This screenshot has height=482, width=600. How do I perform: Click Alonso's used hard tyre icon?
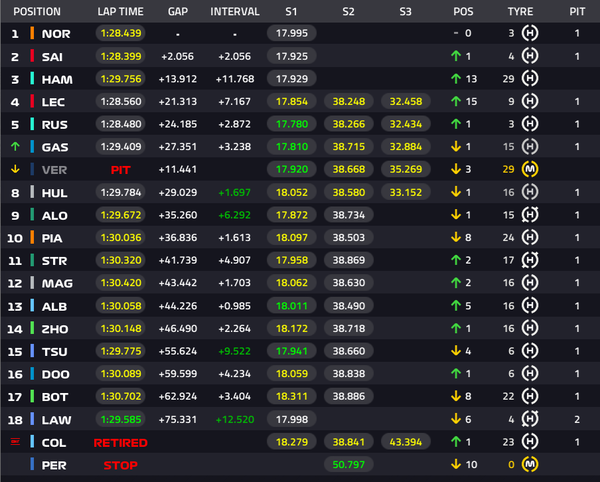pos(530,215)
